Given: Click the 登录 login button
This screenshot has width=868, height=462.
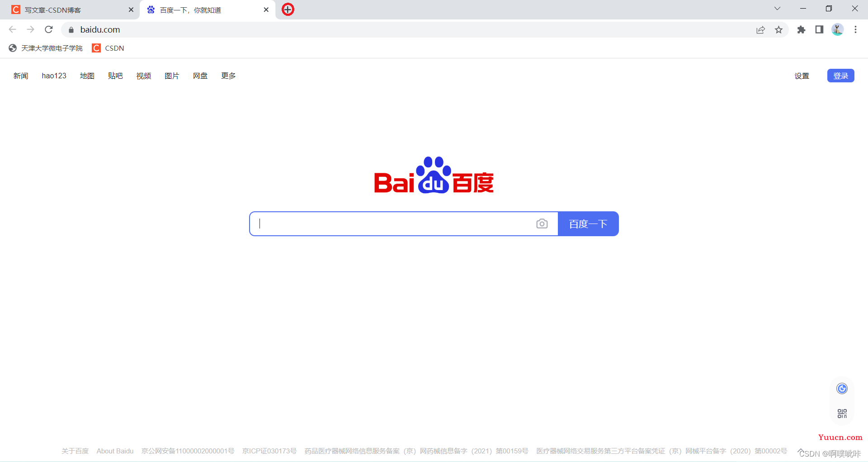Looking at the screenshot, I should [840, 76].
